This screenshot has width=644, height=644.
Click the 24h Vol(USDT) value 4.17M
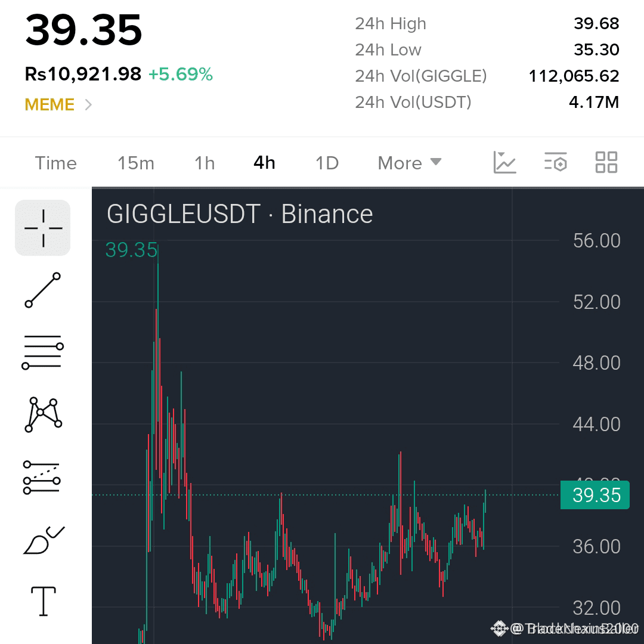point(594,103)
